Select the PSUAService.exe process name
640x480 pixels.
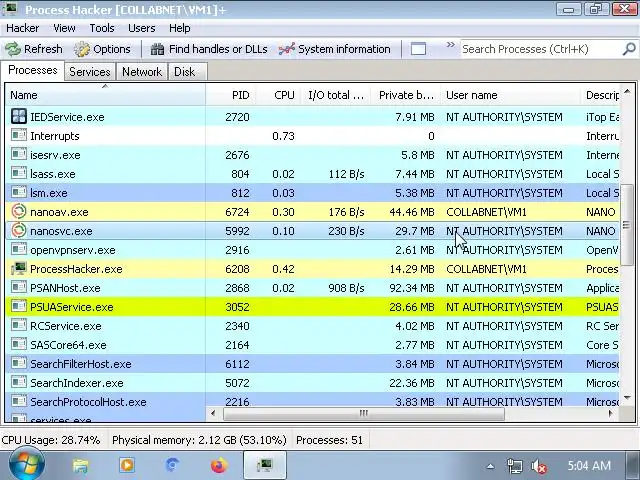pos(72,307)
